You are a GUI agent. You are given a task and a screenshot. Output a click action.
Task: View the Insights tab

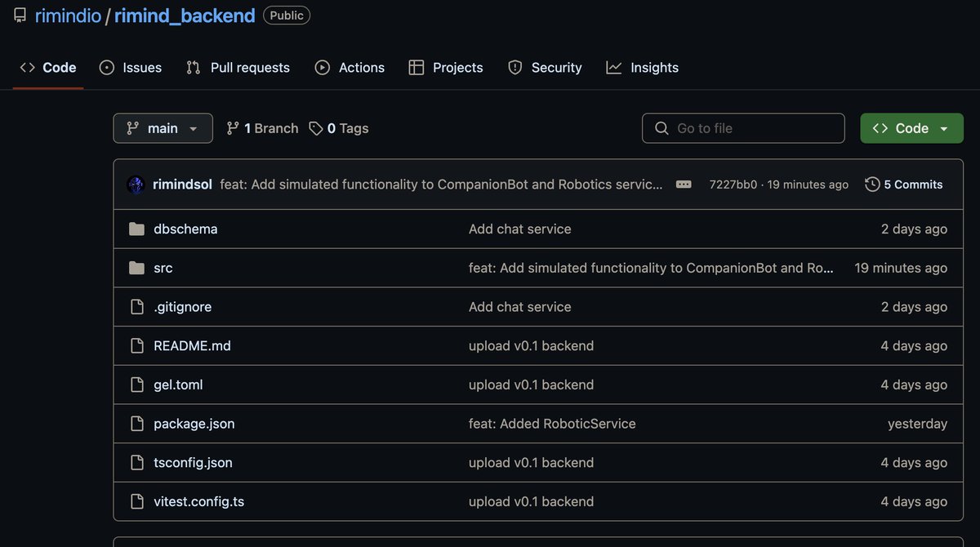click(x=643, y=68)
